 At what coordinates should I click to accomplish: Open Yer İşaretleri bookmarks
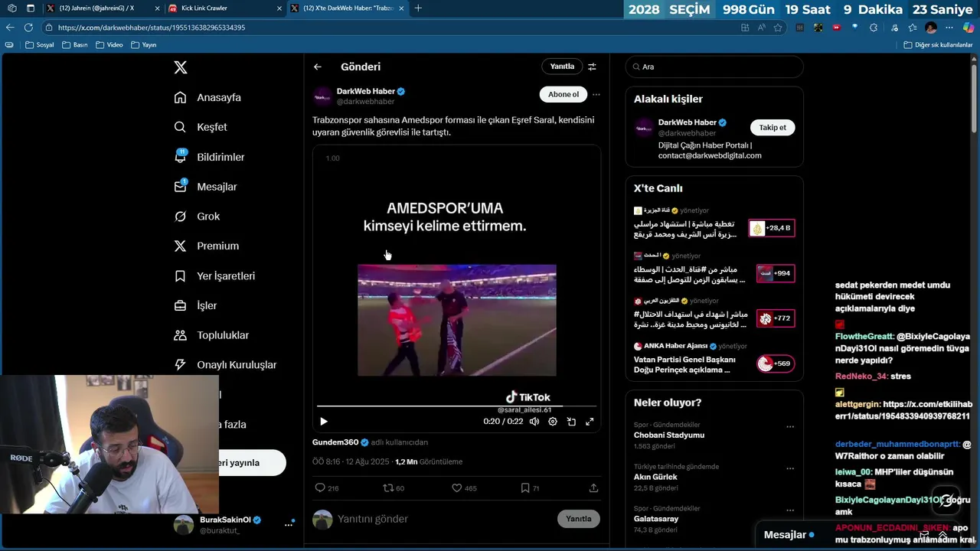[214, 275]
